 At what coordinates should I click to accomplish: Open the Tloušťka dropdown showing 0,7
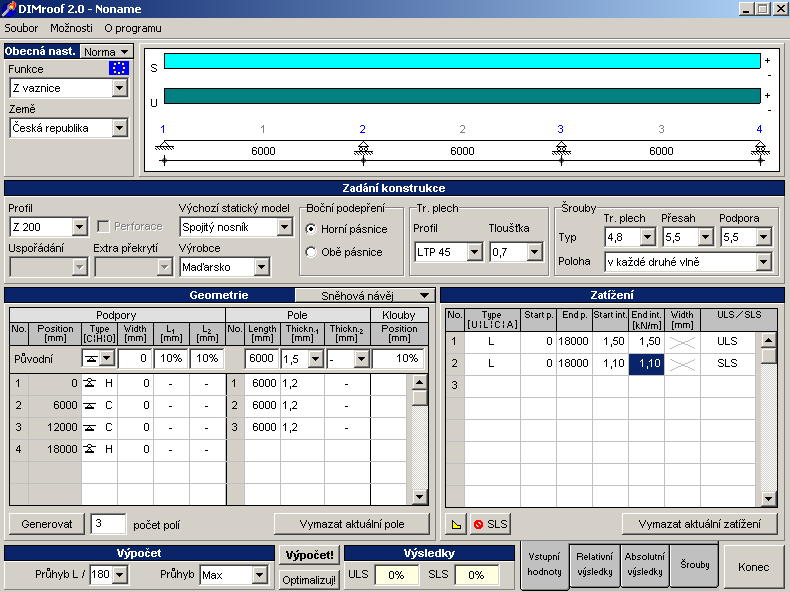(x=535, y=252)
